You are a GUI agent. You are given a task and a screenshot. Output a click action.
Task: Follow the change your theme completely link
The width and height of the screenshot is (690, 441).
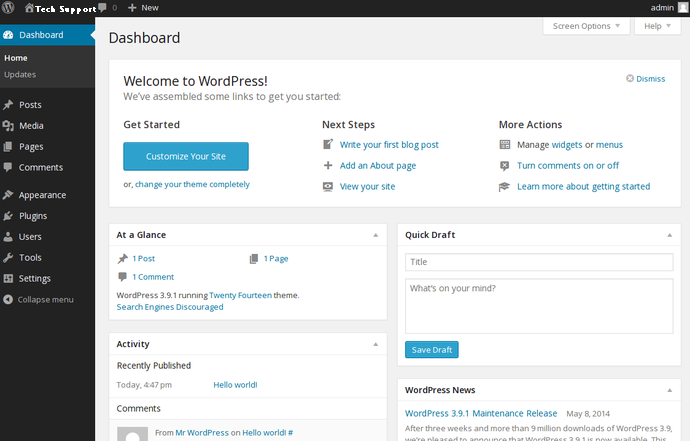pos(192,184)
